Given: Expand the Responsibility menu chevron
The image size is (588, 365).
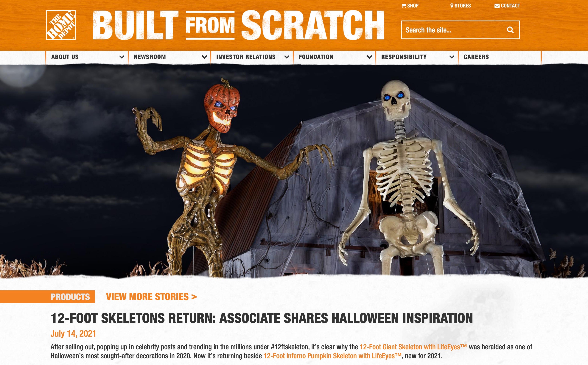Looking at the screenshot, I should coord(452,57).
